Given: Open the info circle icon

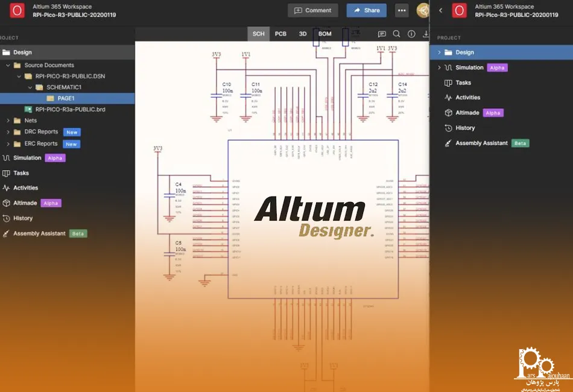Looking at the screenshot, I should pos(411,34).
